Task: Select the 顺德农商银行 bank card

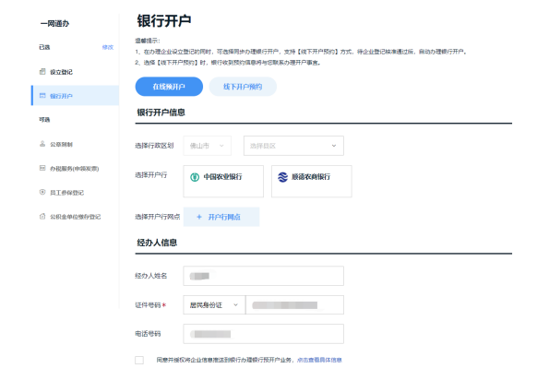Action: [312, 182]
